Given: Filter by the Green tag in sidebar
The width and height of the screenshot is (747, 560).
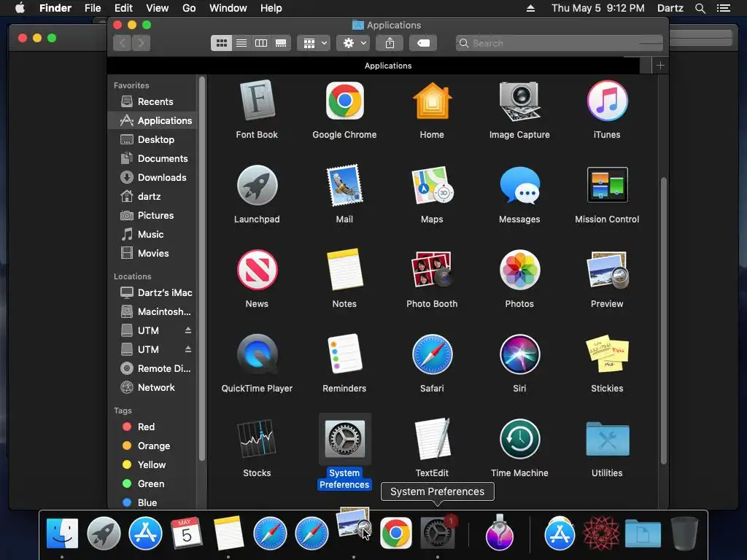Looking at the screenshot, I should pyautogui.click(x=150, y=483).
